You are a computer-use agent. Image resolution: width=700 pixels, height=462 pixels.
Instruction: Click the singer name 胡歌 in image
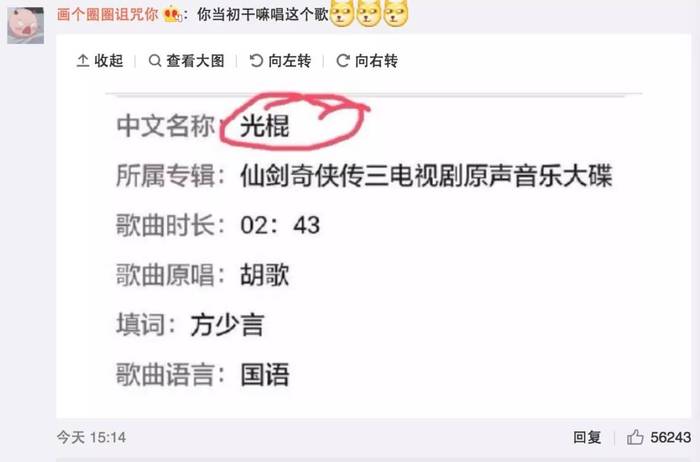click(265, 275)
